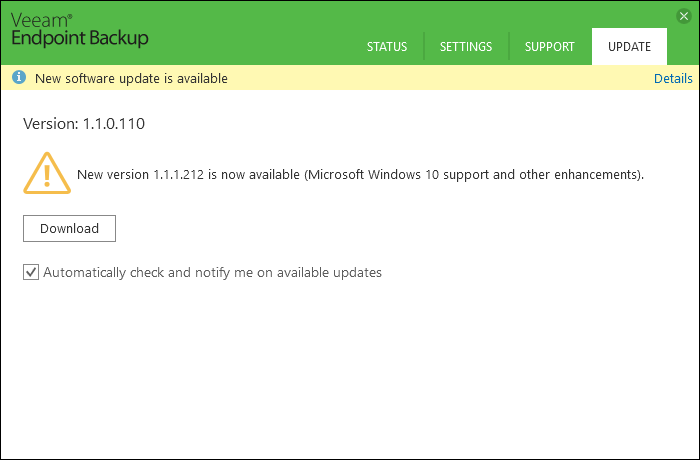Click the Veeam word in the logo
The height and width of the screenshot is (460, 700).
coord(41,21)
